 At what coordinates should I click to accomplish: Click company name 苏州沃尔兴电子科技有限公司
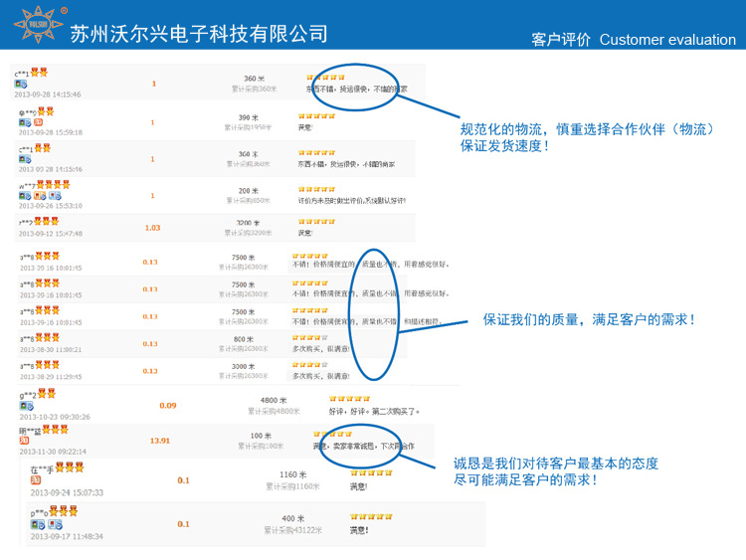[199, 34]
